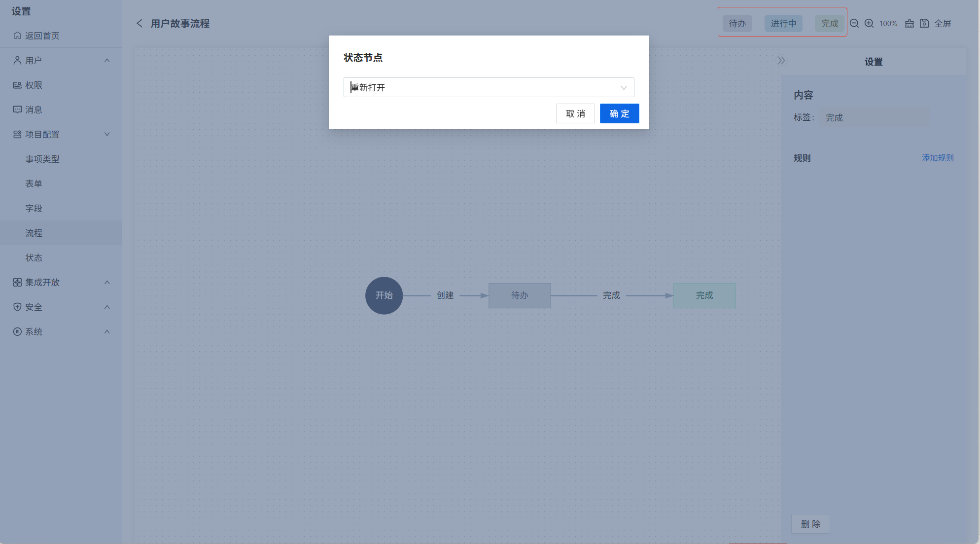Click the zoom in magnifier icon

869,23
